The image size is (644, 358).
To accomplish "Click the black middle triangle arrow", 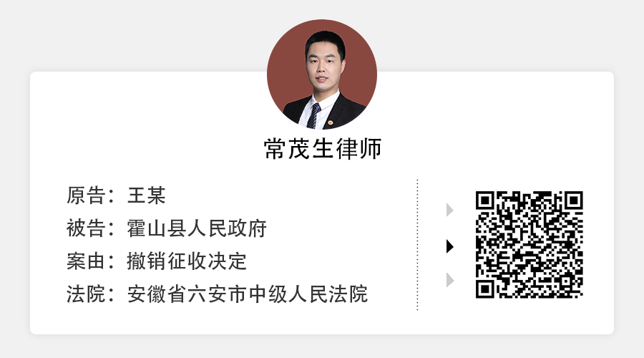I will 450,246.
